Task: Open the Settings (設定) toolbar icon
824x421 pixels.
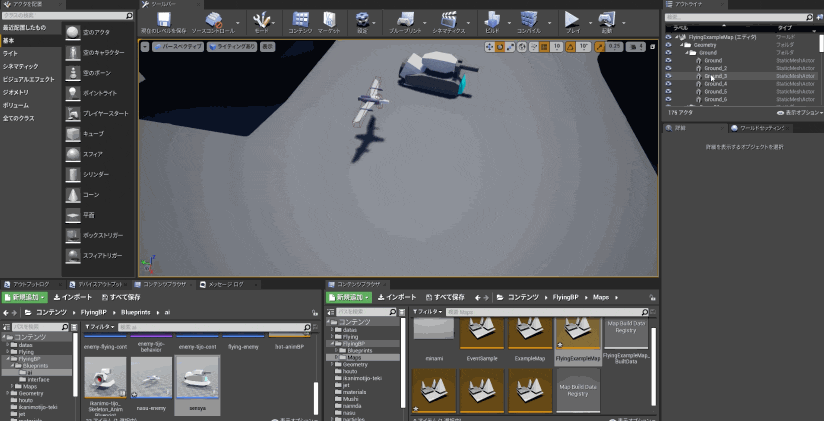Action: (x=362, y=23)
